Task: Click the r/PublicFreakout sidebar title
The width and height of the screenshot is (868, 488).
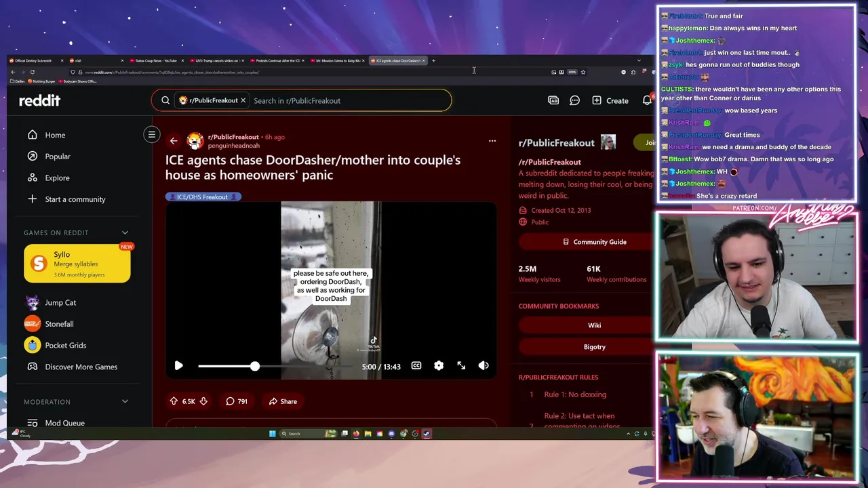Action: click(556, 143)
